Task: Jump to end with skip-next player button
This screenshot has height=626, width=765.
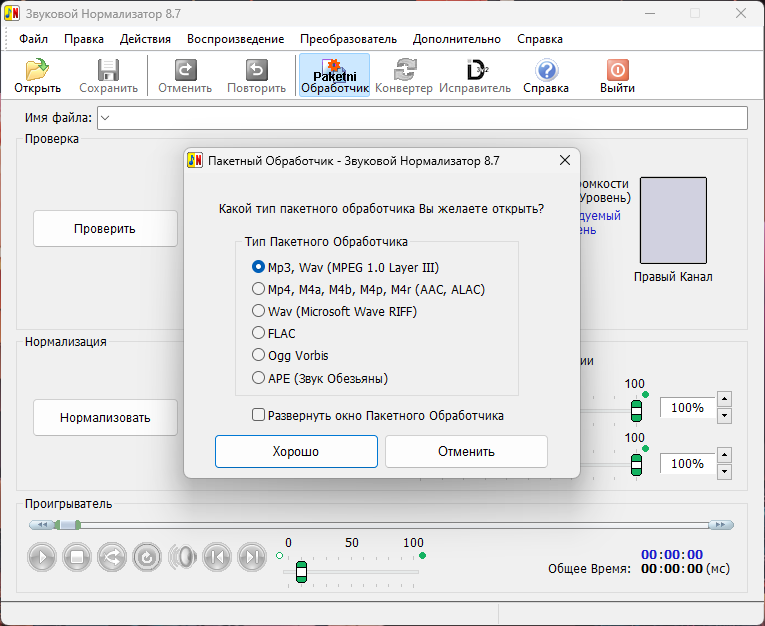Action: (252, 557)
